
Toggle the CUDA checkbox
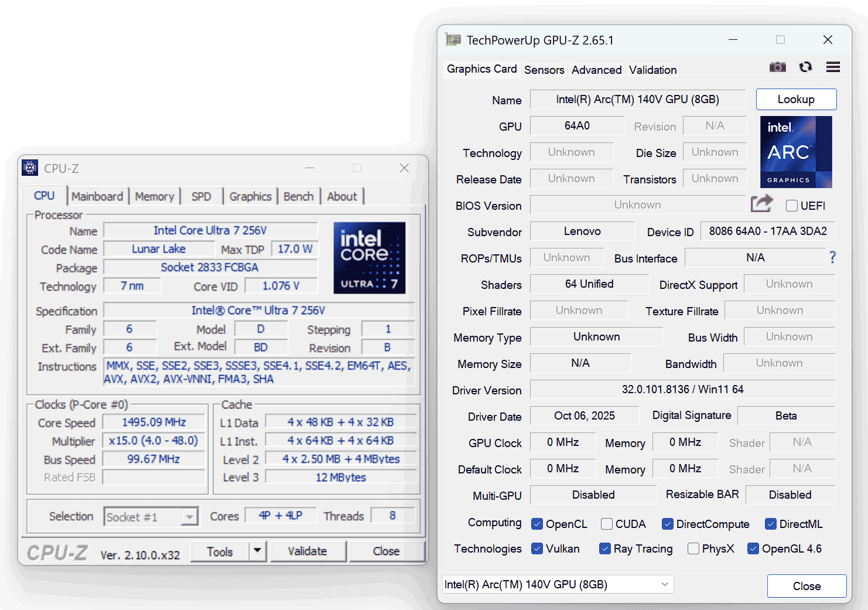pos(607,524)
